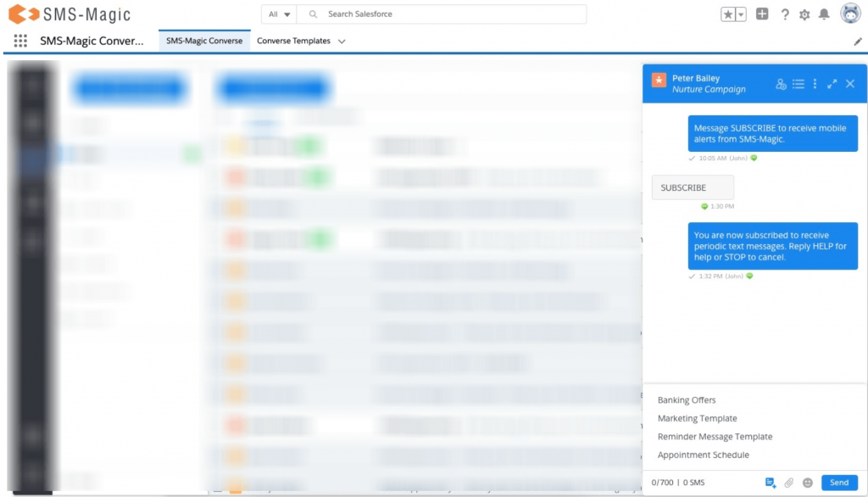Expand the Converse Templates tab chevron

[x=342, y=40]
